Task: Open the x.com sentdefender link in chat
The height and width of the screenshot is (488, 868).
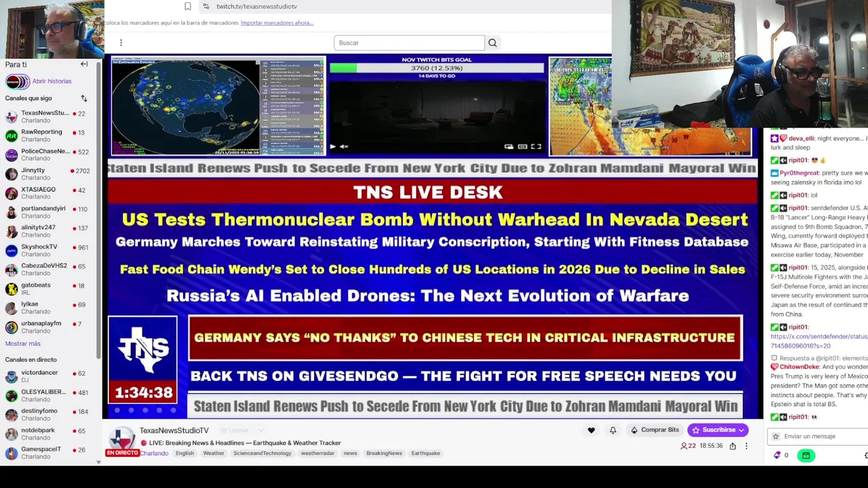Action: click(819, 341)
